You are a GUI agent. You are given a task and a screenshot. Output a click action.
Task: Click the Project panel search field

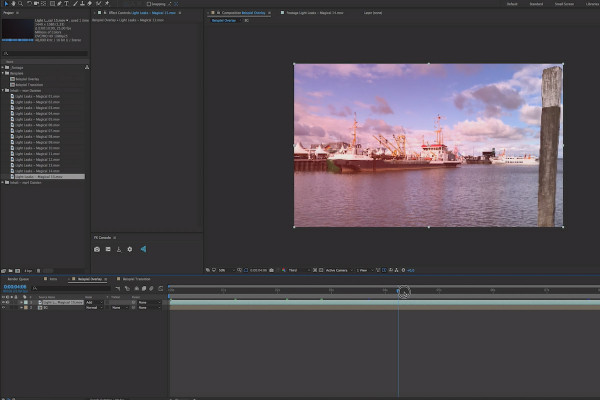click(45, 54)
